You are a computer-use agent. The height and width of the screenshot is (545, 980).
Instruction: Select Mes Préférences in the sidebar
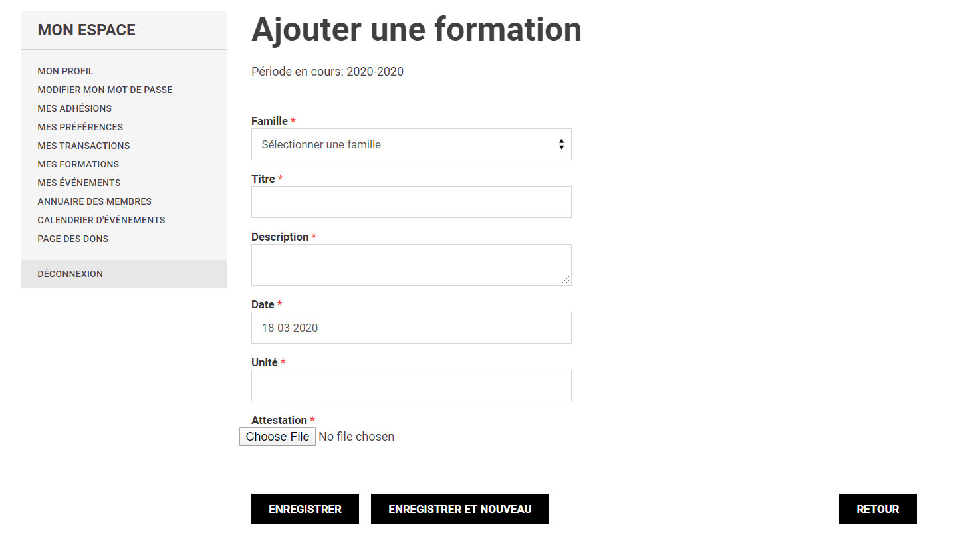coord(80,127)
